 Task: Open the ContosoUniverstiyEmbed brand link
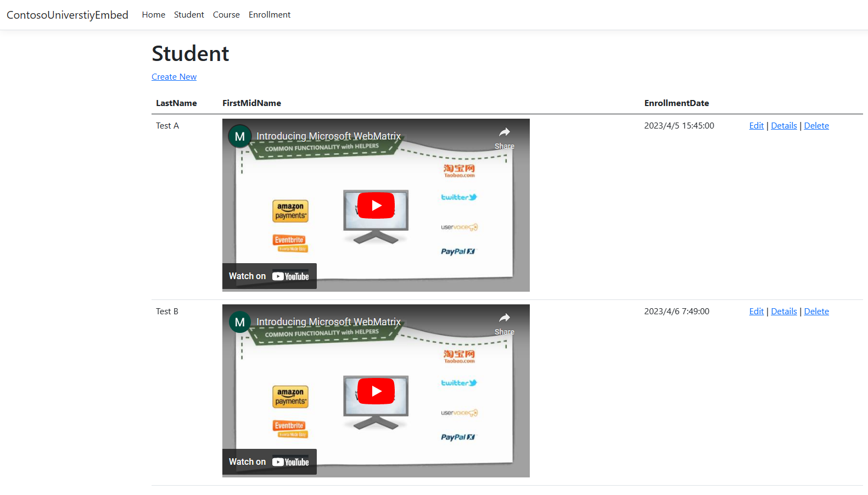[x=68, y=15]
